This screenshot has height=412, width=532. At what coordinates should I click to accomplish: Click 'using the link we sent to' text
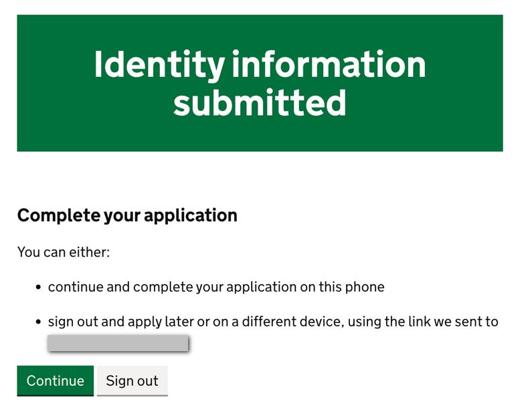[423, 322]
